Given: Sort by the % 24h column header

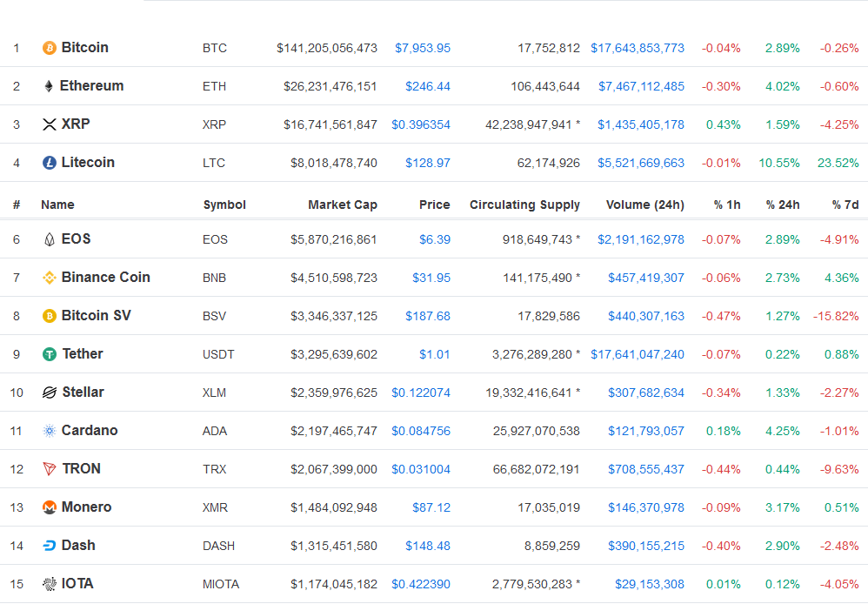Looking at the screenshot, I should tap(782, 205).
